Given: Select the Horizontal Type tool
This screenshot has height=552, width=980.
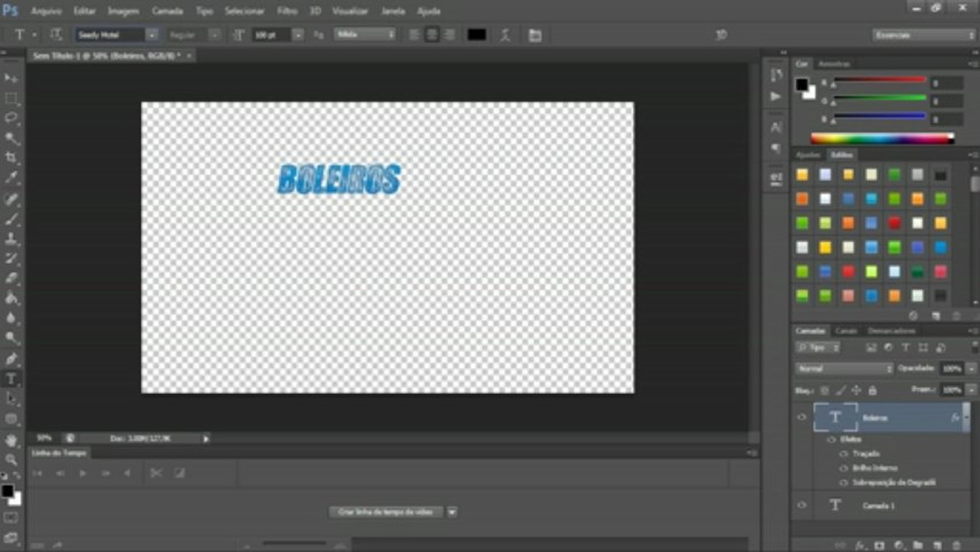Looking at the screenshot, I should 11,379.
